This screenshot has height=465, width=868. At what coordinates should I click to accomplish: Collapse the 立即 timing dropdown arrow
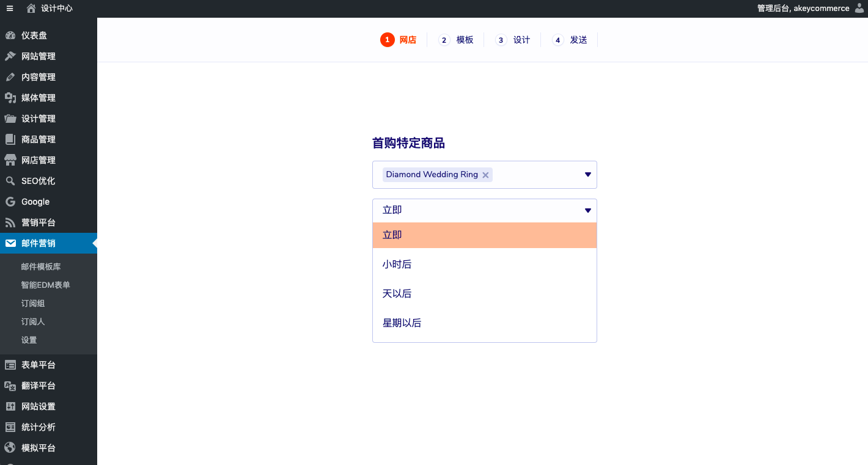(x=587, y=210)
